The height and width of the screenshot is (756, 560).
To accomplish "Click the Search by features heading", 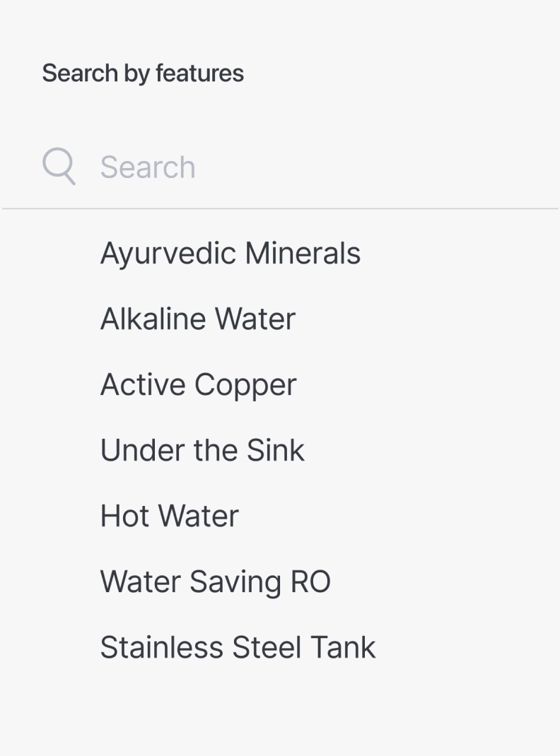I will 143,73.
